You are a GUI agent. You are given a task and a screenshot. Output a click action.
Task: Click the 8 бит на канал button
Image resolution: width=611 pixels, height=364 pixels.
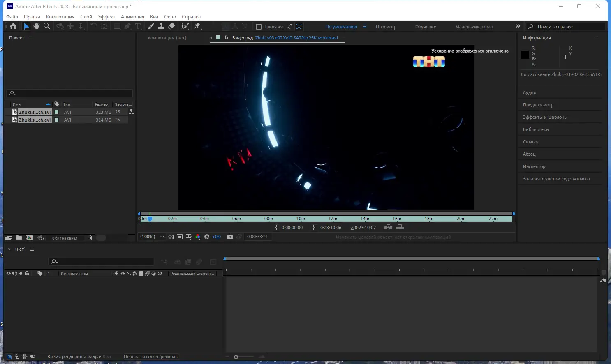point(65,238)
